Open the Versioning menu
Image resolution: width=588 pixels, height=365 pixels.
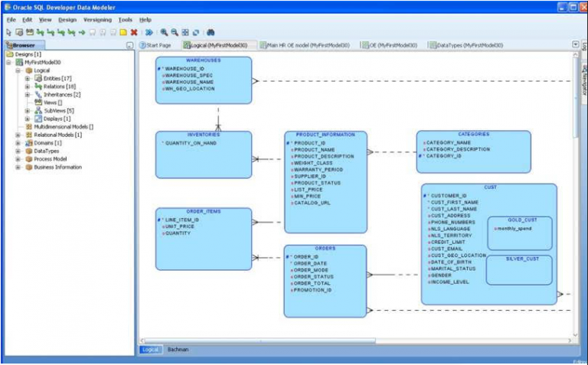(96, 19)
